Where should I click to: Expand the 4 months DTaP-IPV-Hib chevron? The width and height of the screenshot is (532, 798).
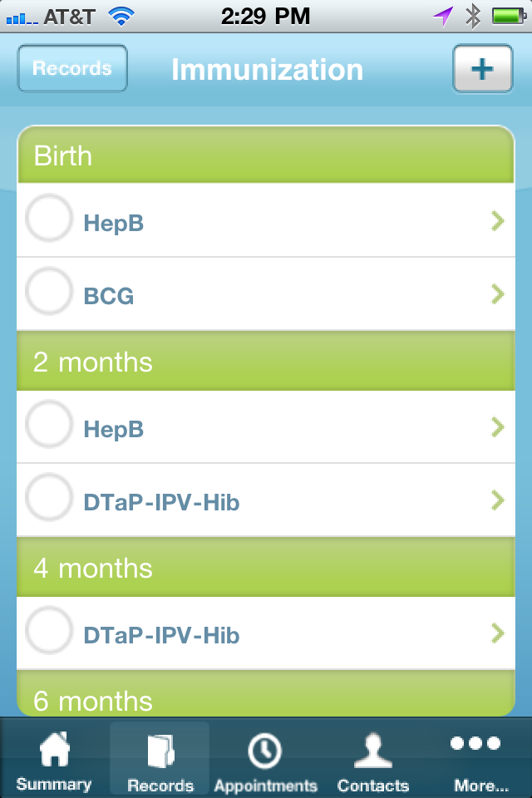[x=497, y=632]
